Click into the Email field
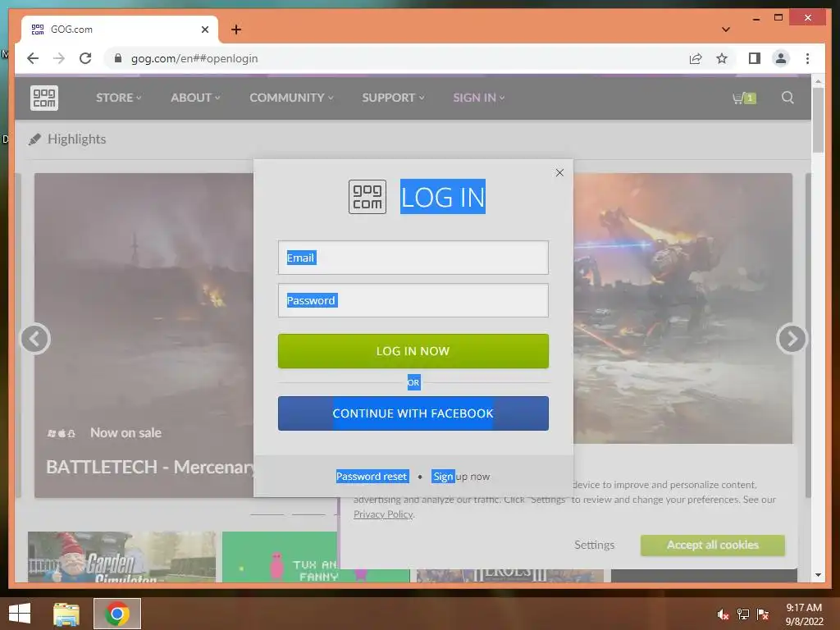This screenshot has height=630, width=840. 413,258
